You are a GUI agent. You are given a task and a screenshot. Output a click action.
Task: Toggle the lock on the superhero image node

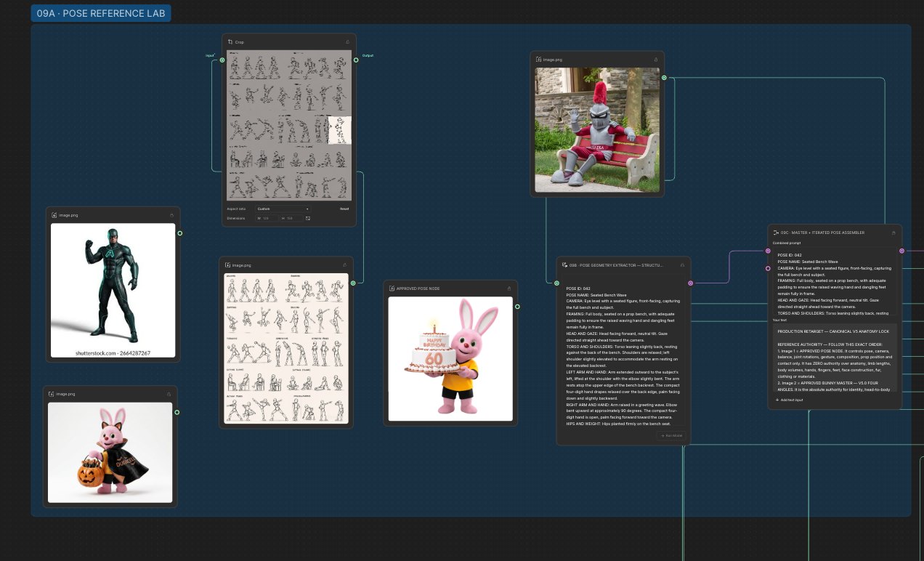pos(171,215)
